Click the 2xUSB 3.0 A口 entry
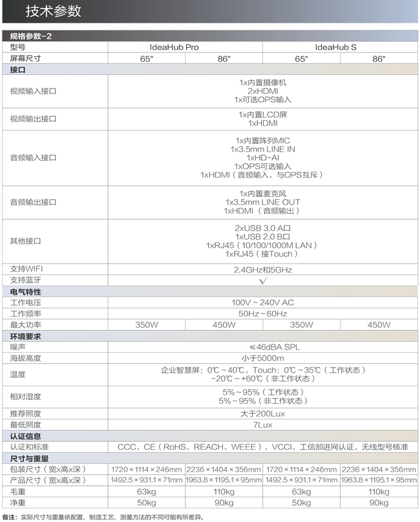This screenshot has width=420, height=522. (263, 228)
